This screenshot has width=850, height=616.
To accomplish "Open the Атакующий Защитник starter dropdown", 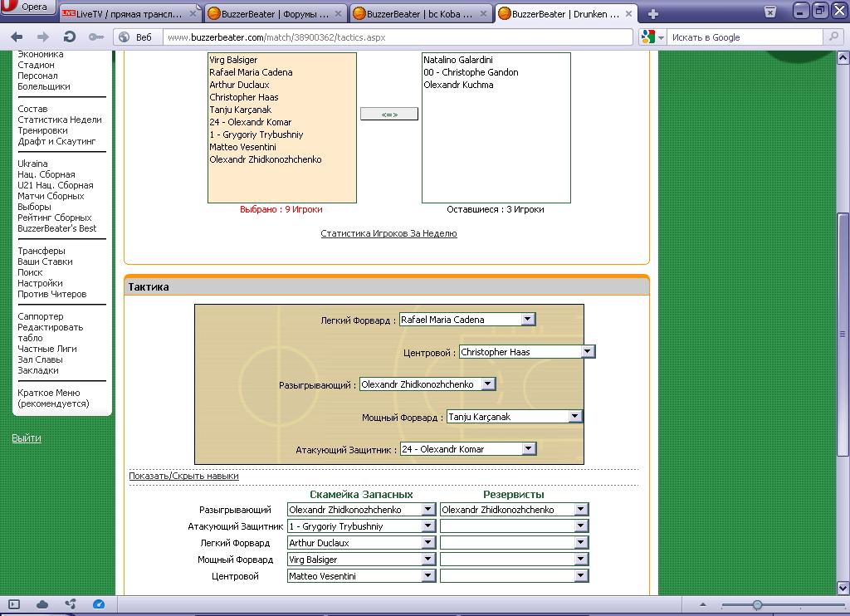I will [x=468, y=449].
